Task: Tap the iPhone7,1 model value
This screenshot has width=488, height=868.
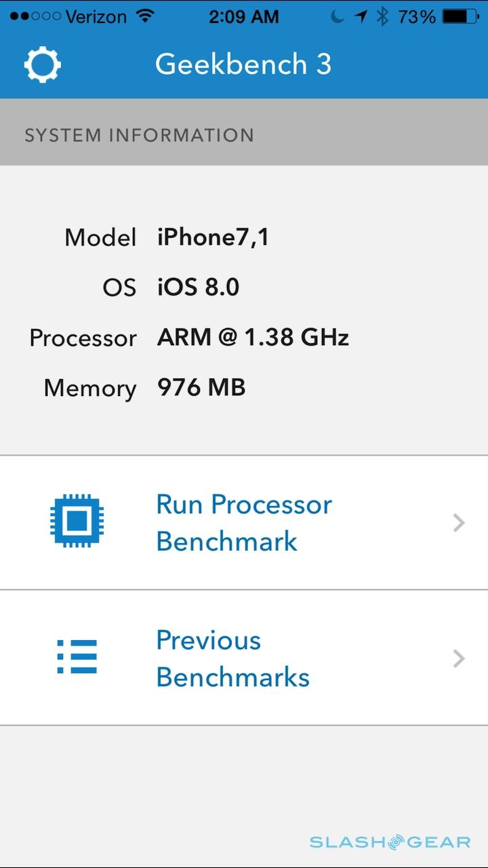Action: pos(213,237)
